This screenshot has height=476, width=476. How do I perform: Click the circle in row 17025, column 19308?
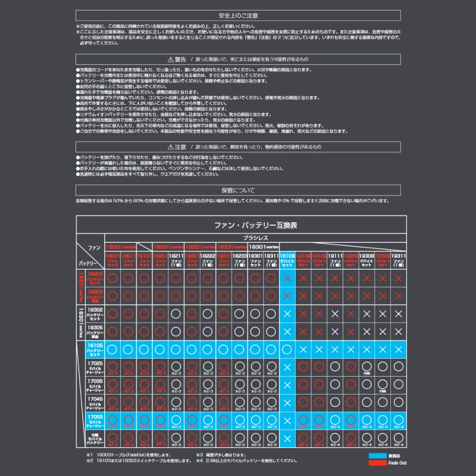point(367,367)
